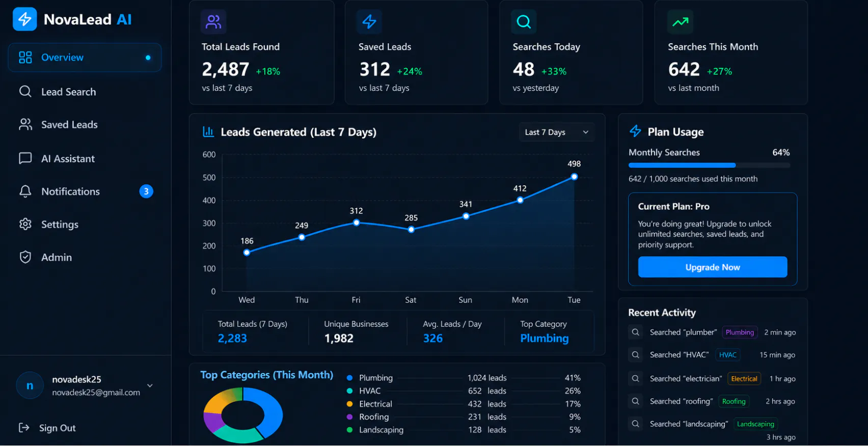The height and width of the screenshot is (446, 868).
Task: Click the Total Leads Found value 2,487
Action: tap(226, 69)
